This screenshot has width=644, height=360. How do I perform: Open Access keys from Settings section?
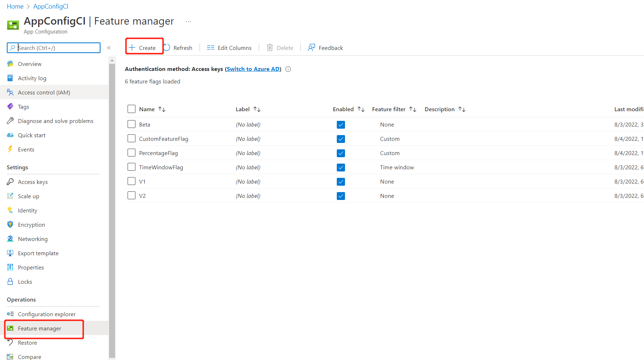pos(33,182)
